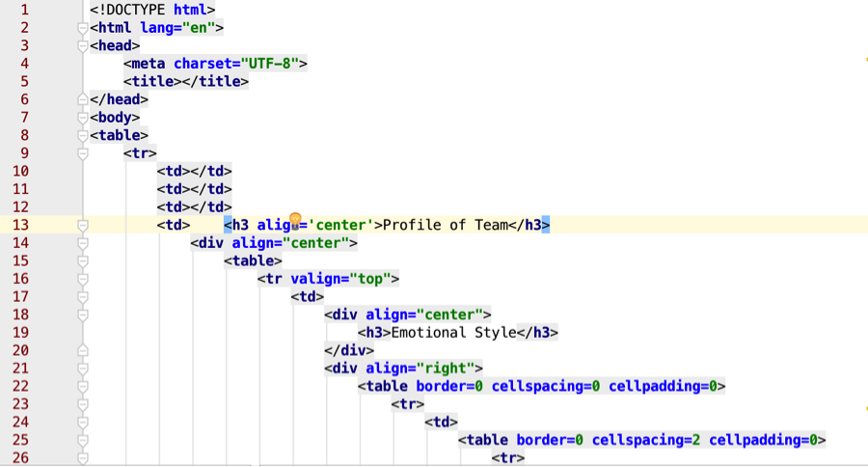
Task: Collapse the head tag fold on line 3
Action: (83, 46)
